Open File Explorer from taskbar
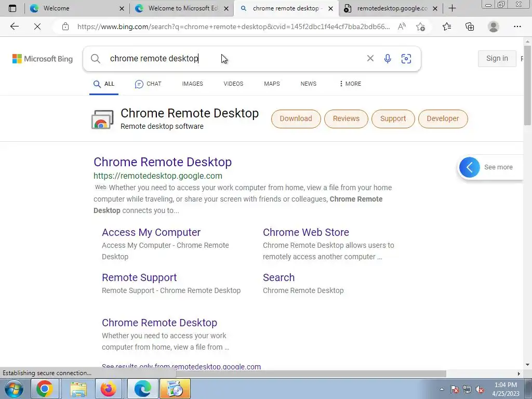The image size is (532, 399). (x=79, y=389)
